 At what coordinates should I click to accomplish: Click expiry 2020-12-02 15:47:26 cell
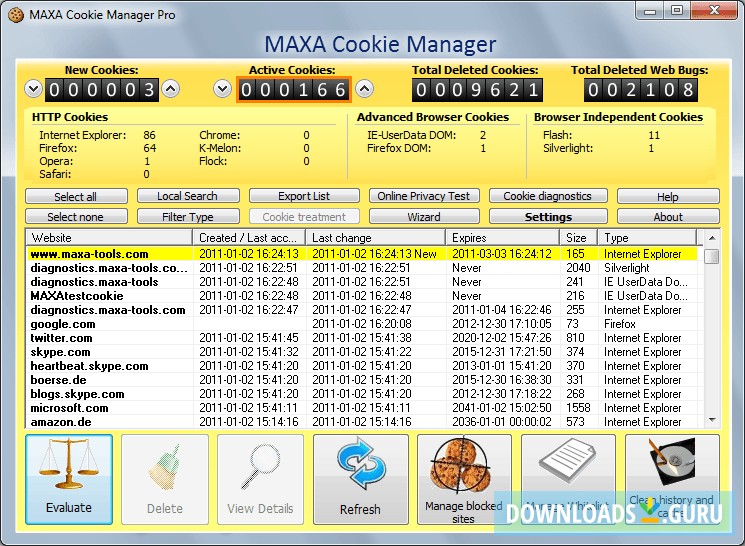coord(502,338)
